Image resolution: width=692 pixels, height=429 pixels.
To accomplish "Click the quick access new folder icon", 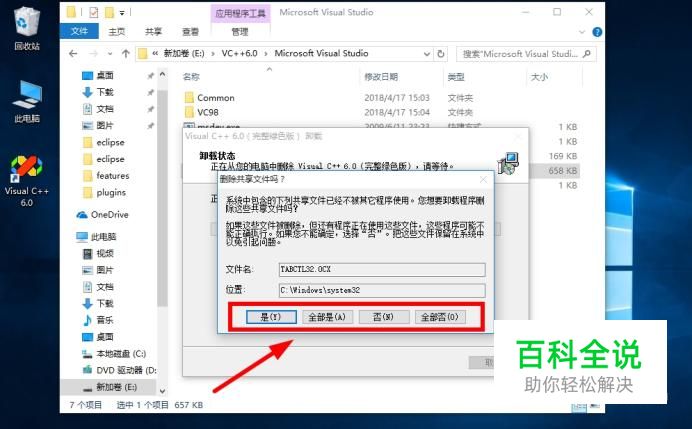I will click(x=109, y=12).
